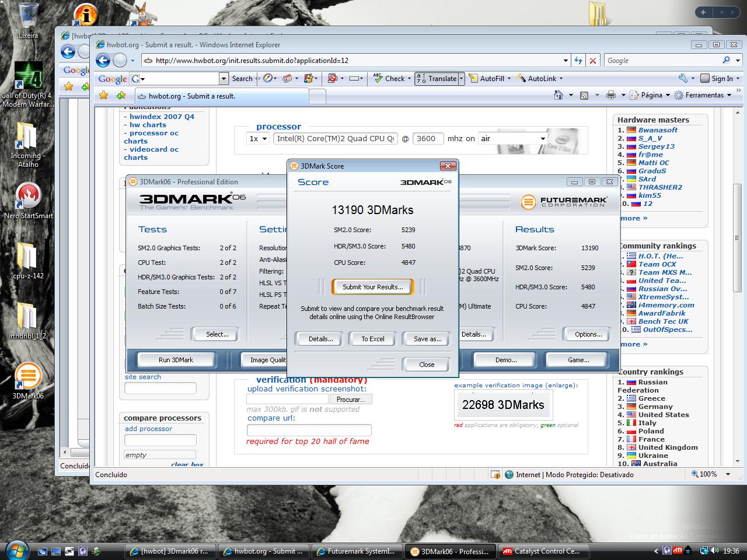Click Game button in 3DMark06 window
The height and width of the screenshot is (560, 747).
(578, 360)
